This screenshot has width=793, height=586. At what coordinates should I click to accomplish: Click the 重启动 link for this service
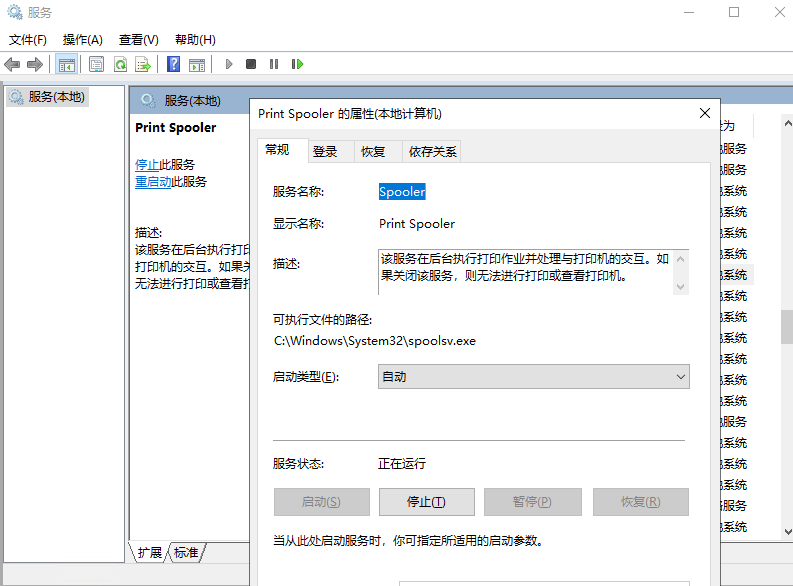(x=153, y=182)
